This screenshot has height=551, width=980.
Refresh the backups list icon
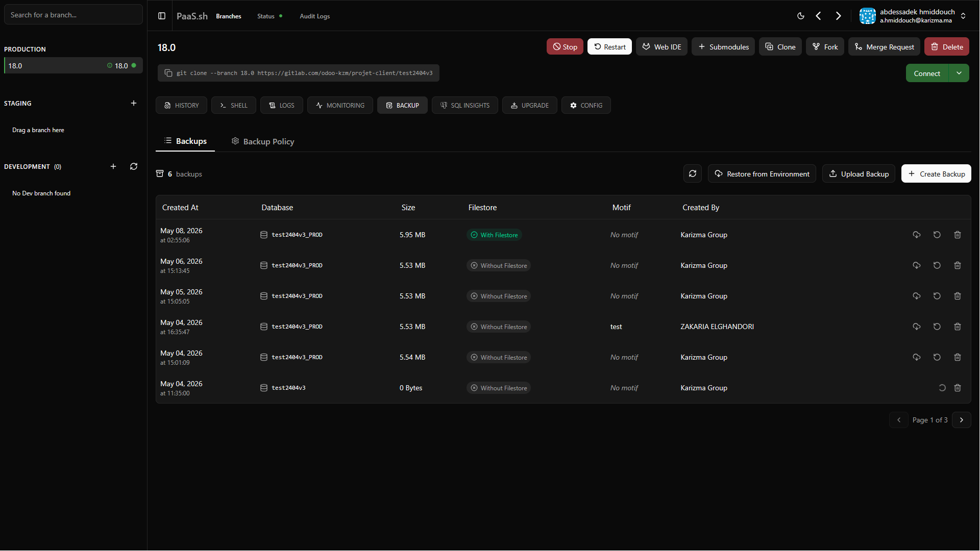click(693, 173)
